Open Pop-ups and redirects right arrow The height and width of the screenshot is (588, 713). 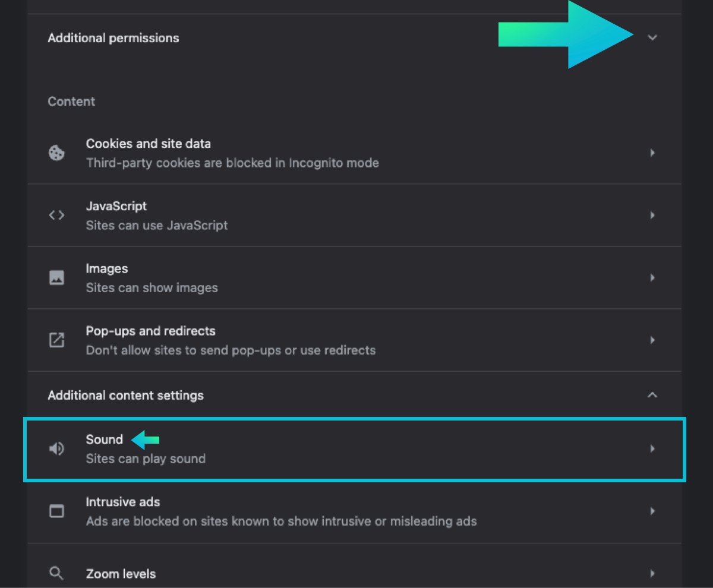click(x=652, y=340)
